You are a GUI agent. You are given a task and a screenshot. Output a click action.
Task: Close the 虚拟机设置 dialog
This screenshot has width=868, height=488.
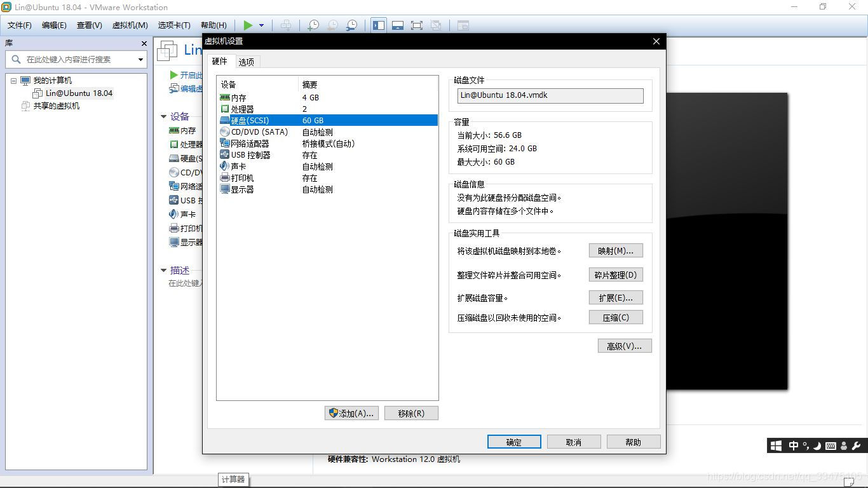(x=656, y=41)
